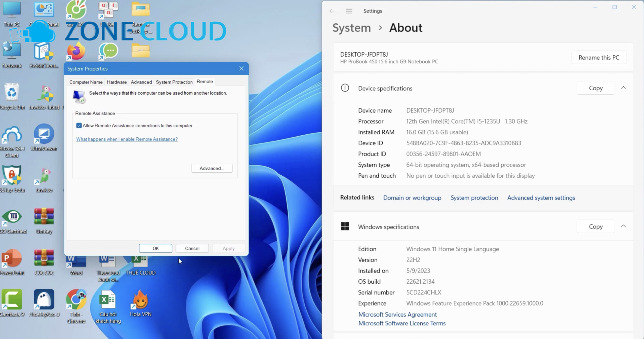
Task: Select the Installed RAM value 16.0 GB
Action: (x=437, y=132)
